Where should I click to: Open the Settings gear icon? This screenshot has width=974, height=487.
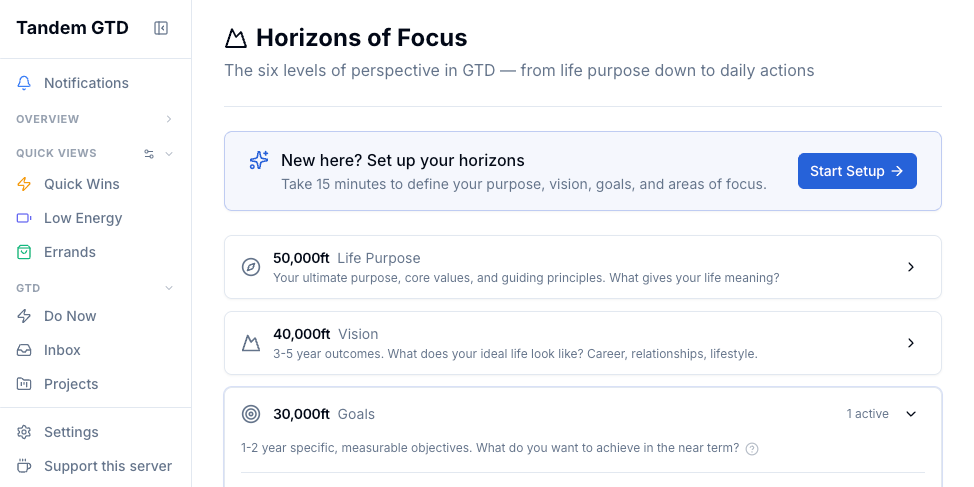[25, 432]
